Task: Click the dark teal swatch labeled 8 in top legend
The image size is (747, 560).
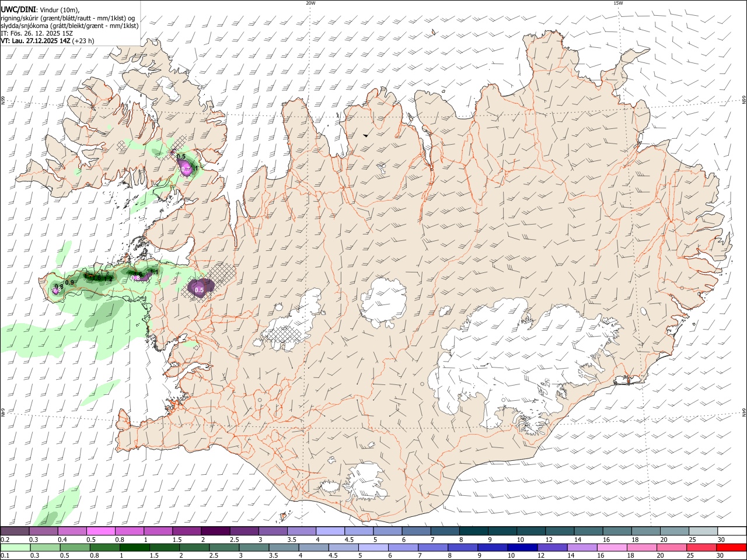Action: 474,531
